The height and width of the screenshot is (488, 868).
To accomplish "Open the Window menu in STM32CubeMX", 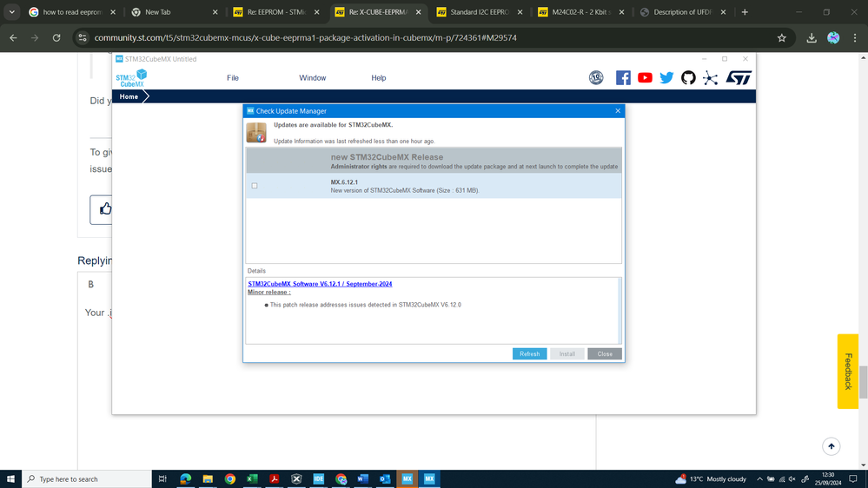I will pyautogui.click(x=312, y=78).
